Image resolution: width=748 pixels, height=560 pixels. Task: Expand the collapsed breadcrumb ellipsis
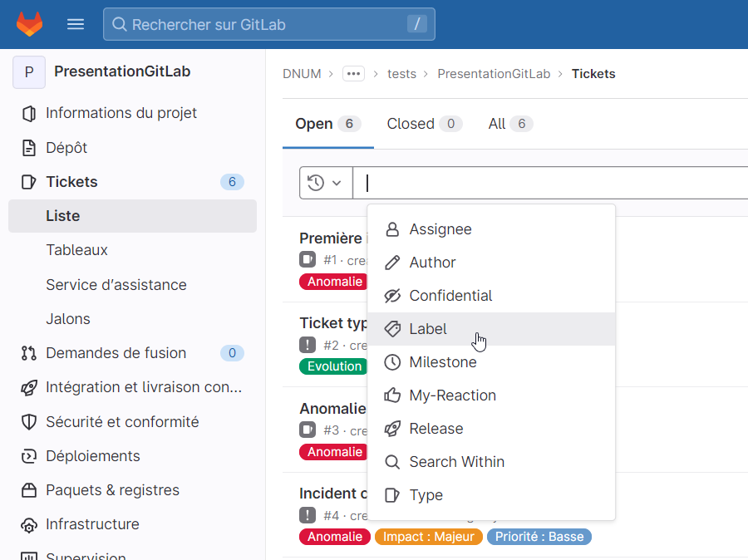pyautogui.click(x=354, y=74)
